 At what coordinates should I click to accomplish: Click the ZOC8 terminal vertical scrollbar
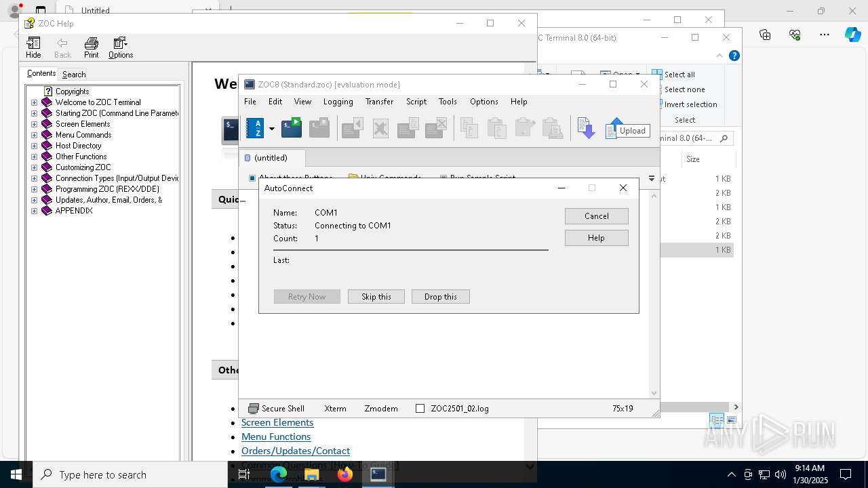[x=654, y=293]
